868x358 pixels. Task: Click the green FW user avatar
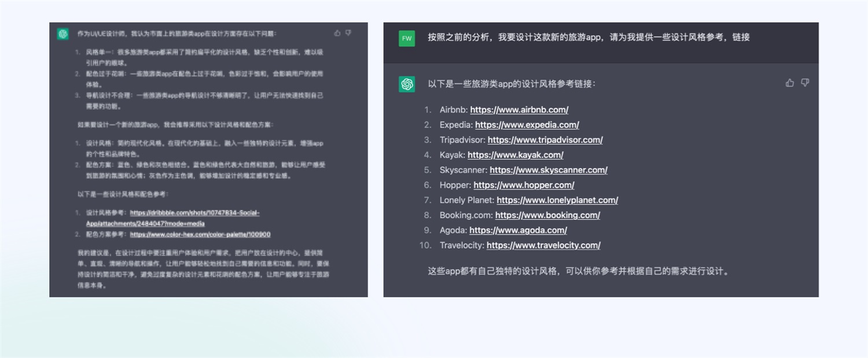point(407,38)
